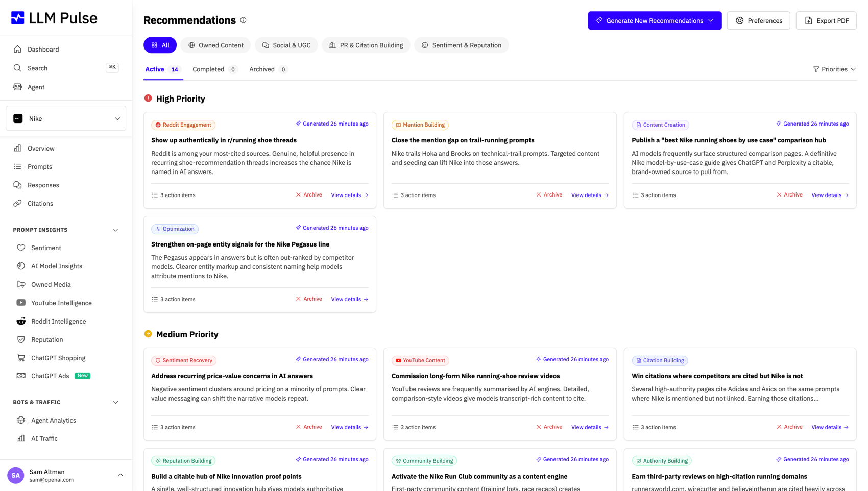This screenshot has width=868, height=491.
Task: Filter by PR & Citation Building
Action: 366,45
